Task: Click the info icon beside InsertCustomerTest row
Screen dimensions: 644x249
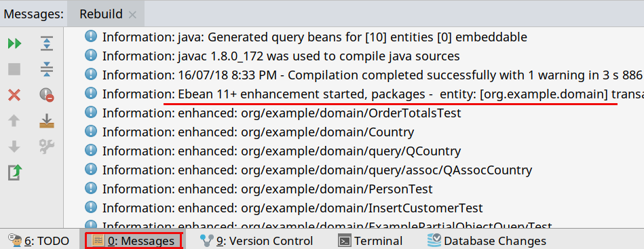Action: click(90, 207)
